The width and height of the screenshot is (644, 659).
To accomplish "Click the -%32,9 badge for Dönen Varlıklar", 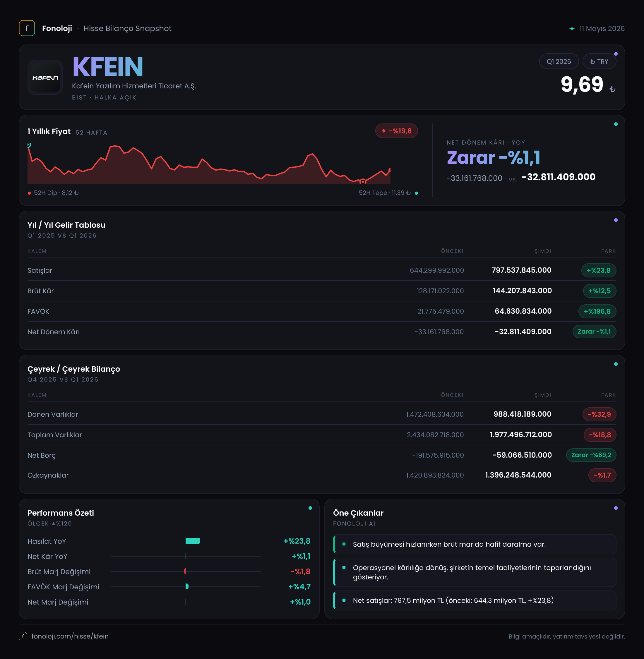I will tap(599, 414).
